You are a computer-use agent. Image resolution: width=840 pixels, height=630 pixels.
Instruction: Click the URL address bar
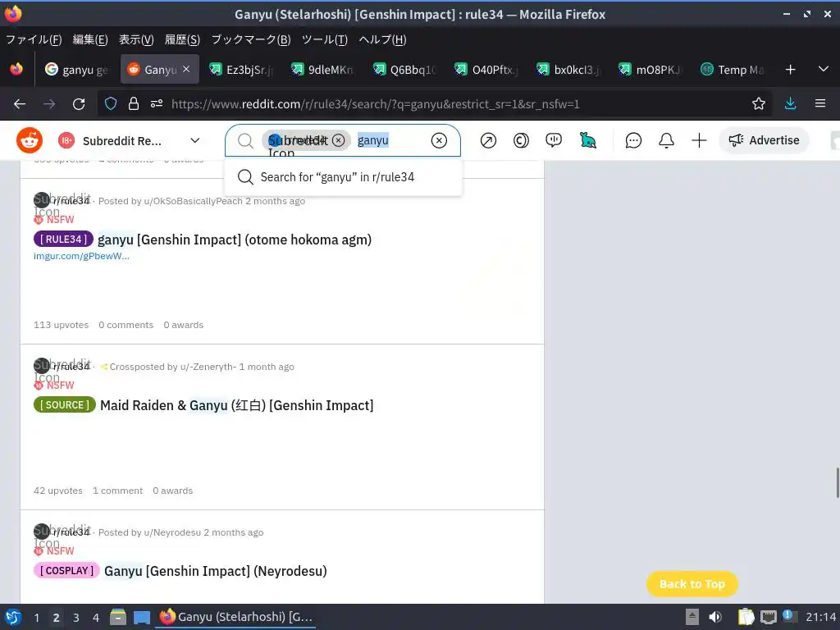[434, 104]
